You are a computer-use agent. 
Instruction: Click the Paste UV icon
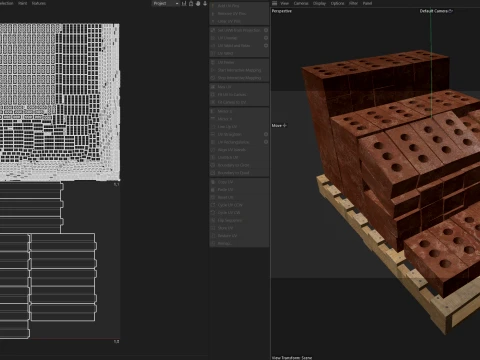click(213, 190)
